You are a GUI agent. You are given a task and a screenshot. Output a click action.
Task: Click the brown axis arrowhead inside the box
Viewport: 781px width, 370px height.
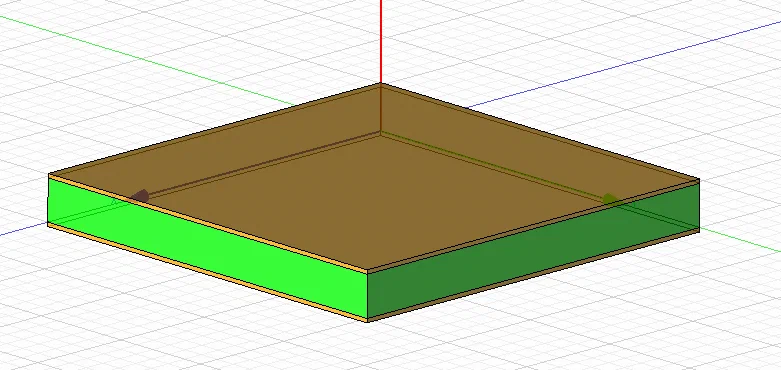(x=140, y=195)
